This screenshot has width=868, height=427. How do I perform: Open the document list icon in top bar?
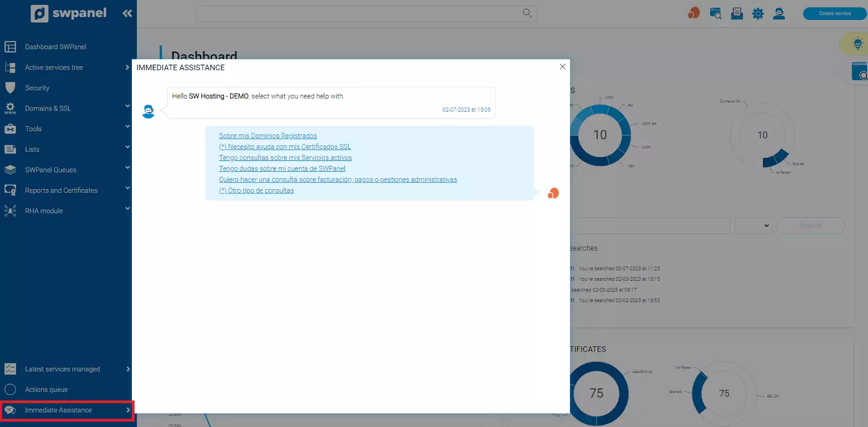click(x=737, y=14)
